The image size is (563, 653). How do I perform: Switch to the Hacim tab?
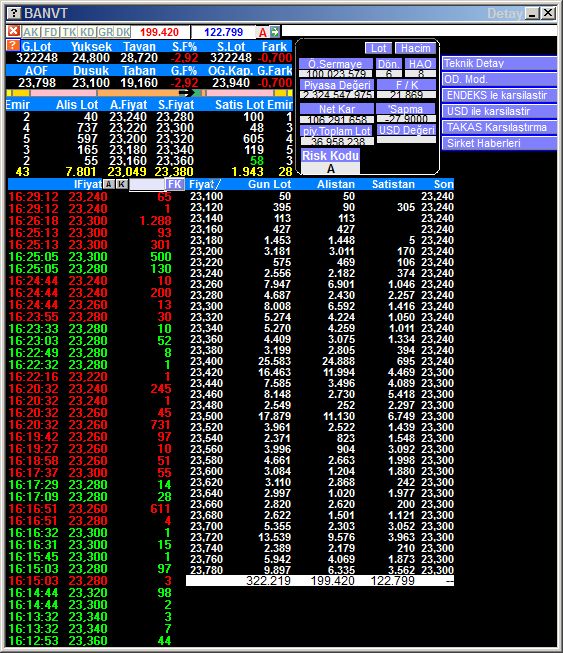tap(415, 48)
